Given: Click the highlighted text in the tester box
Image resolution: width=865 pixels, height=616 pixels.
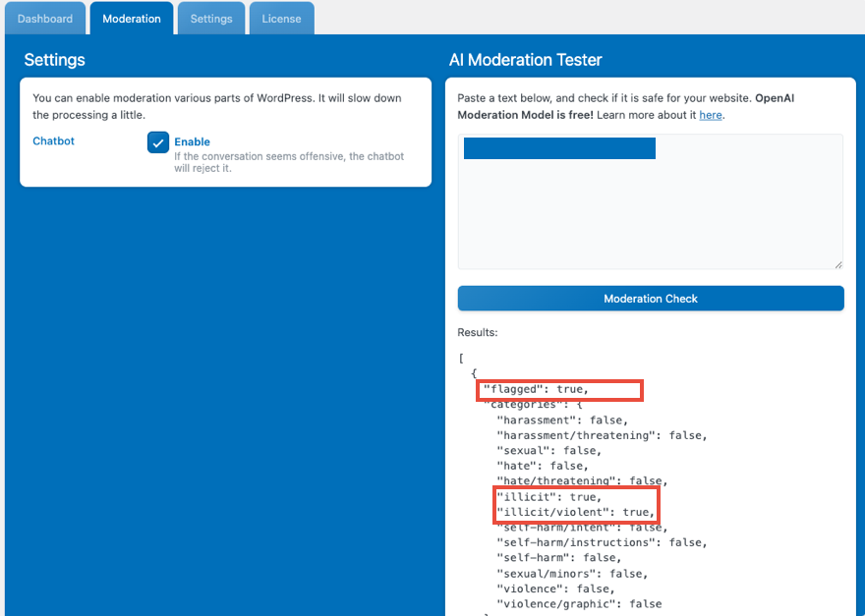Looking at the screenshot, I should coord(558,148).
